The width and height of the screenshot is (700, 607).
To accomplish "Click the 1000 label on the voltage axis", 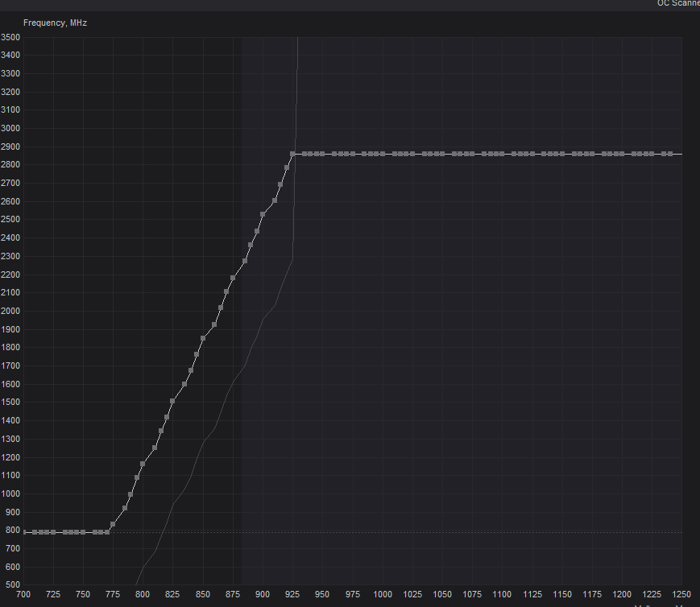I will 383,594.
